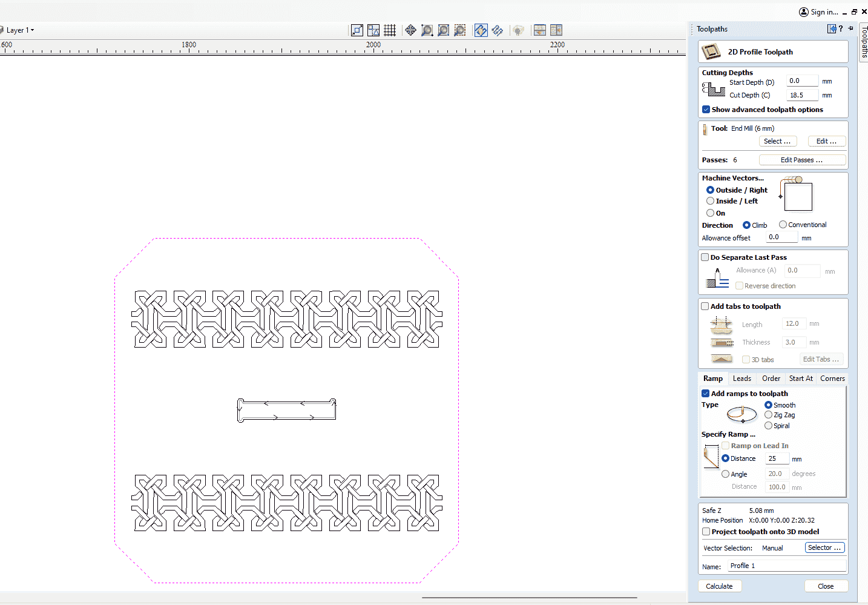
Task: Click the 2D Profile Toolpath icon
Action: [711, 51]
